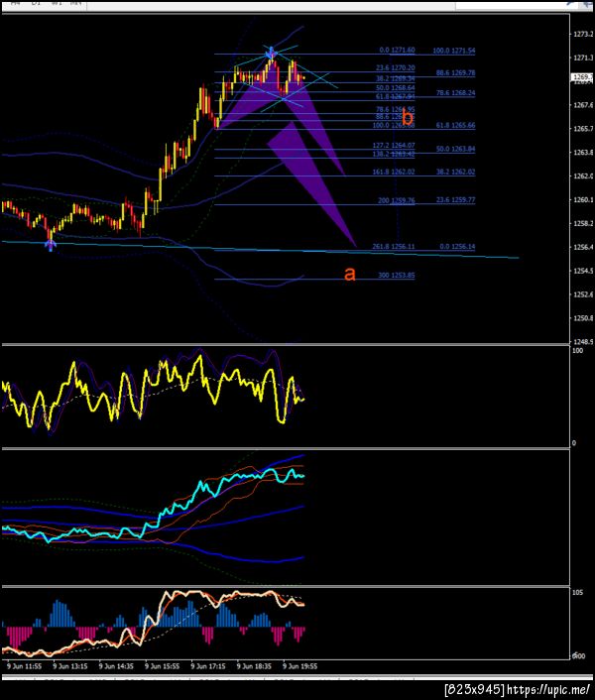
Task: Select the retracement label 61.8 1265.66
Action: [x=455, y=126]
